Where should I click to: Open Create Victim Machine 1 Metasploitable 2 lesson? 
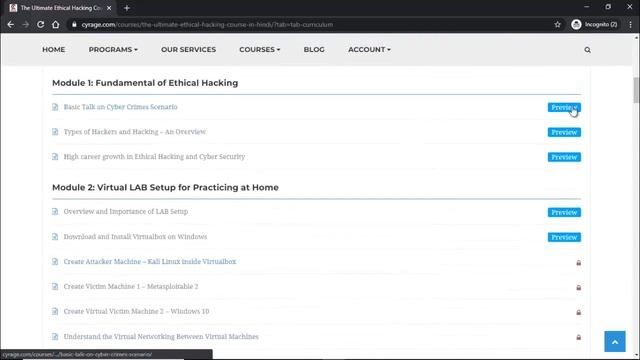(131, 287)
